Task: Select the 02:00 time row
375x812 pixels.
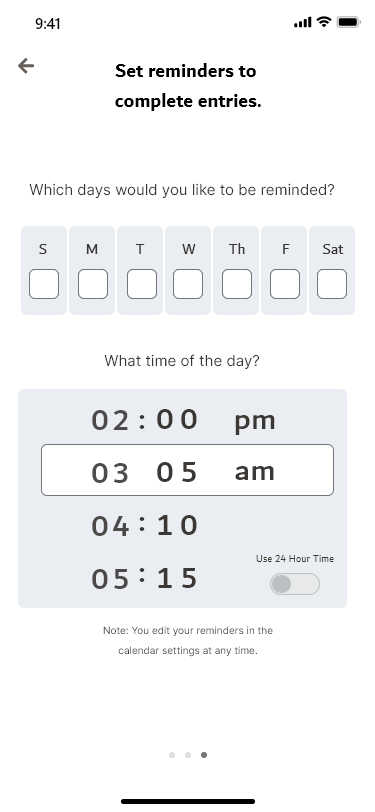Action: (x=145, y=420)
